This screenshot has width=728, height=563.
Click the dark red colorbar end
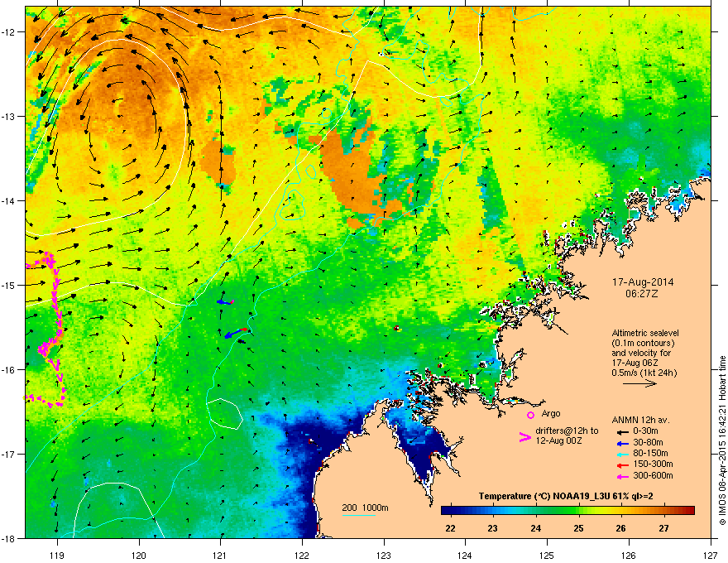coord(690,511)
